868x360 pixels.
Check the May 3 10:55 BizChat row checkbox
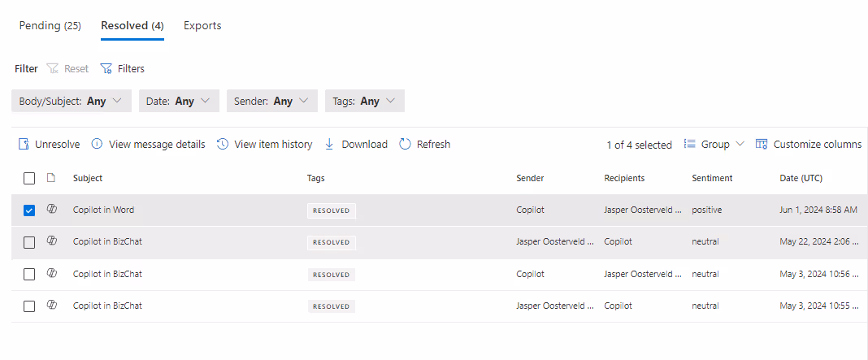[29, 306]
